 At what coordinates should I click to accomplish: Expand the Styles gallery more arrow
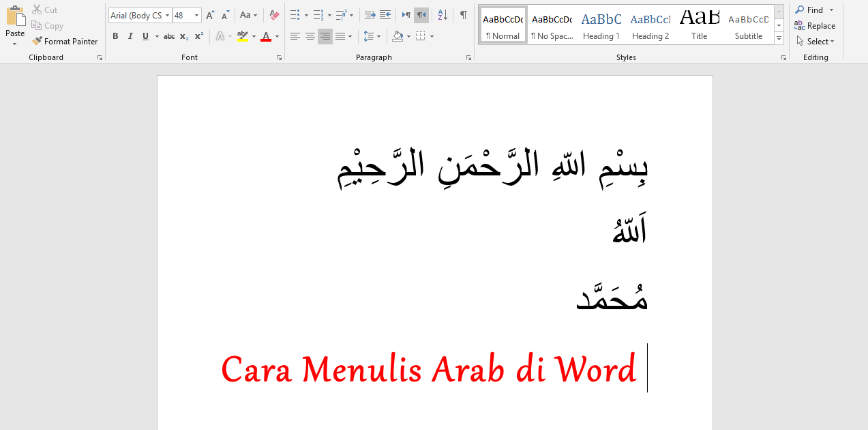point(779,40)
